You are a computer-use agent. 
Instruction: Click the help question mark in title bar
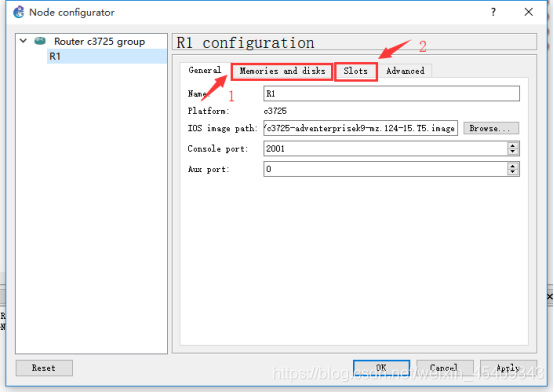click(493, 12)
